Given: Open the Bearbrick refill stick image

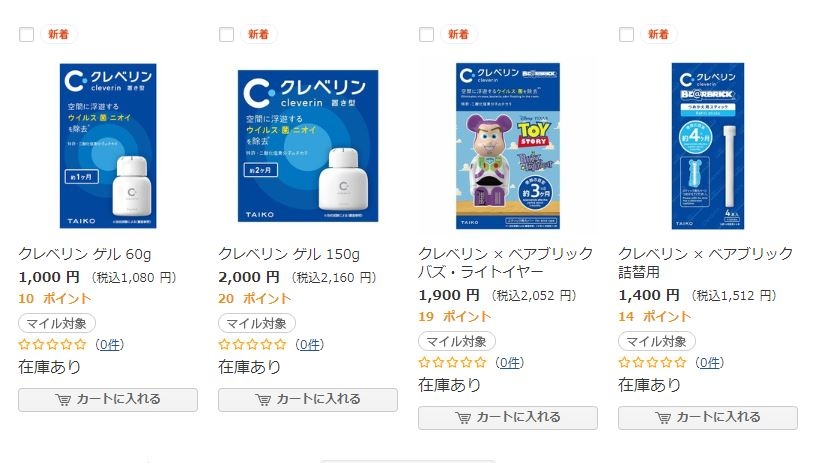Looking at the screenshot, I should (708, 145).
